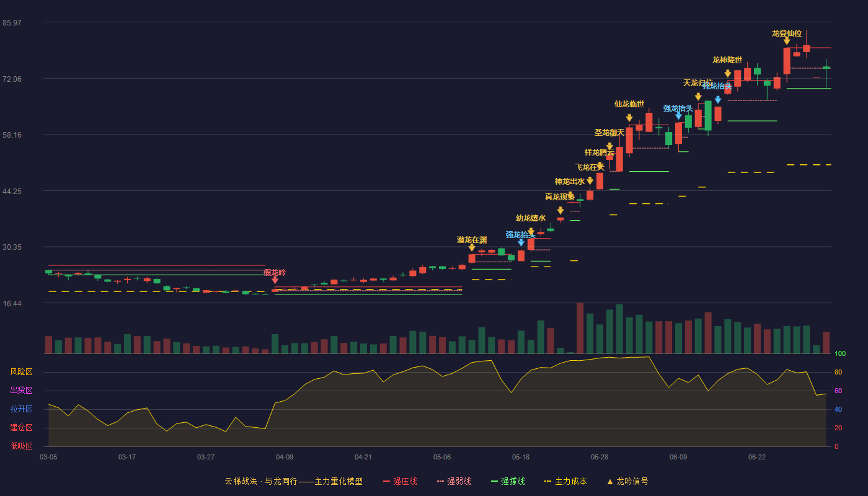This screenshot has height=496, width=868.
Task: Select the 真龙现身 signal label
Action: click(x=560, y=197)
